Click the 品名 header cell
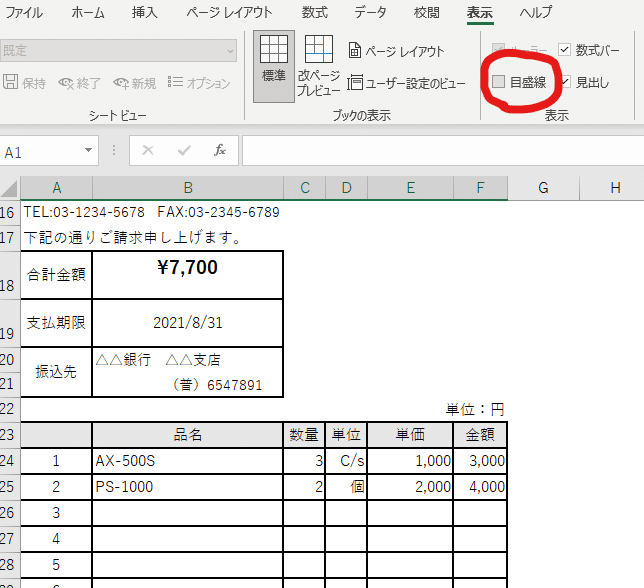 (x=188, y=434)
